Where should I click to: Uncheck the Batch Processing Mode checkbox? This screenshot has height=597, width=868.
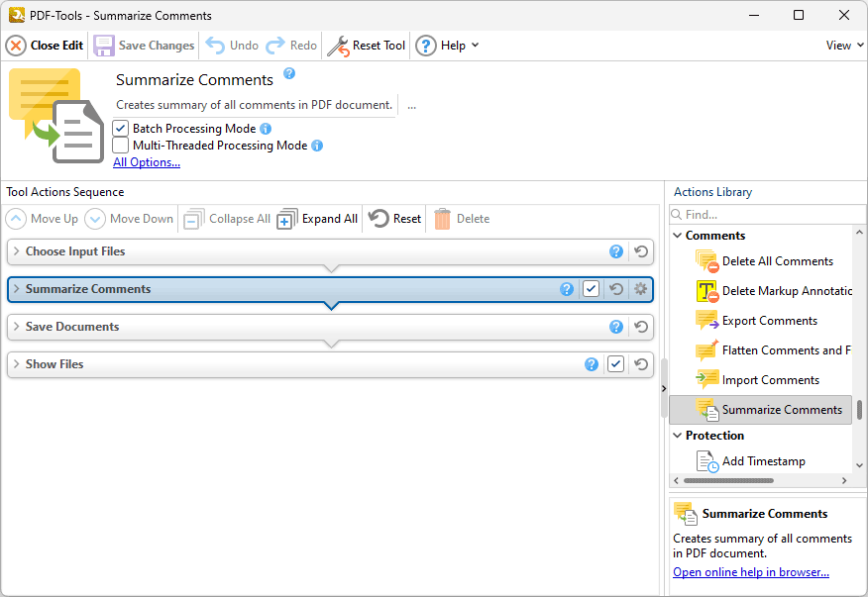[x=121, y=129]
